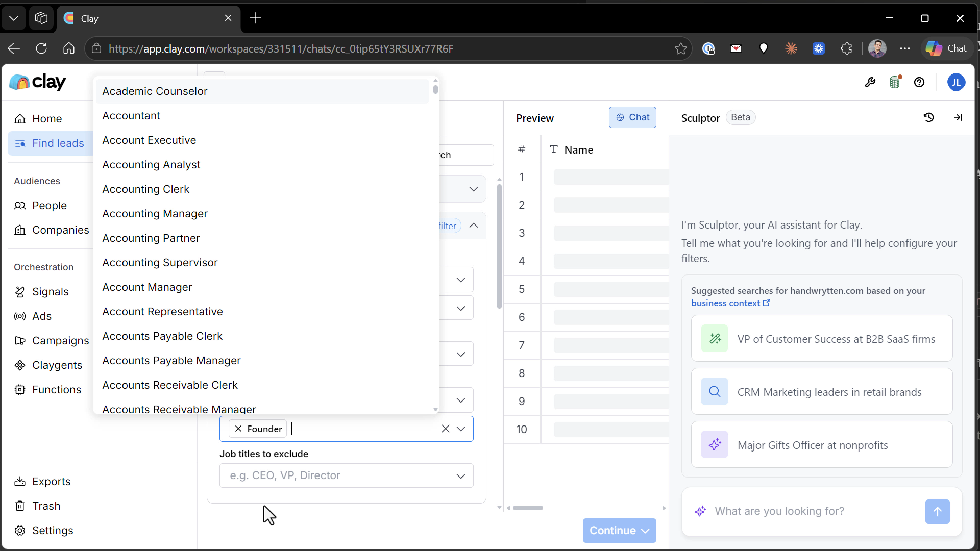Select Account Representative option
This screenshot has width=980, height=551.
[x=262, y=312]
